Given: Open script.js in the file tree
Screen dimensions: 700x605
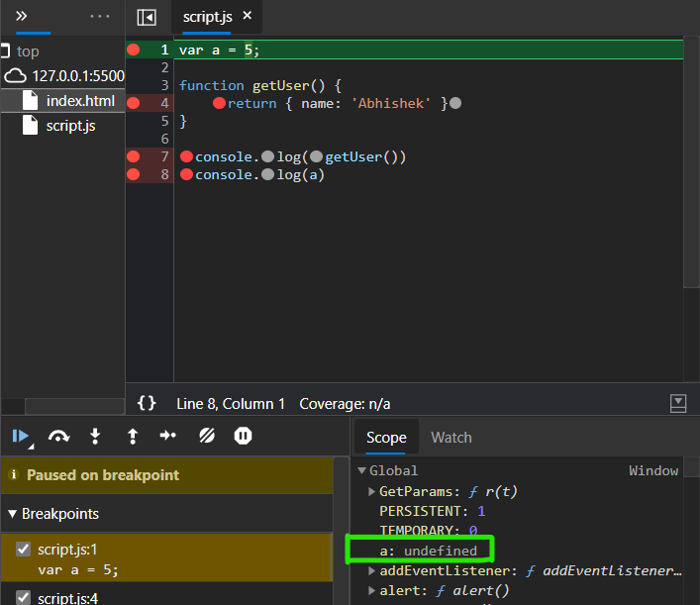Looking at the screenshot, I should tap(70, 126).
